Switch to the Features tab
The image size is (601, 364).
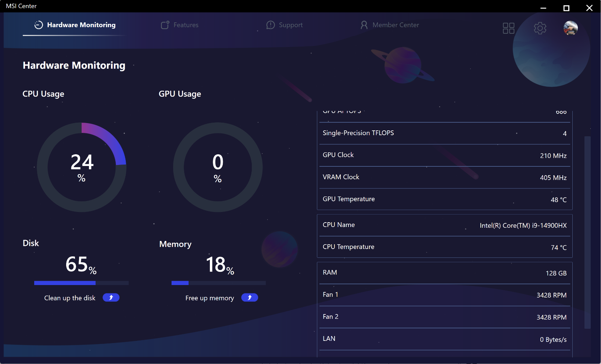click(x=180, y=25)
